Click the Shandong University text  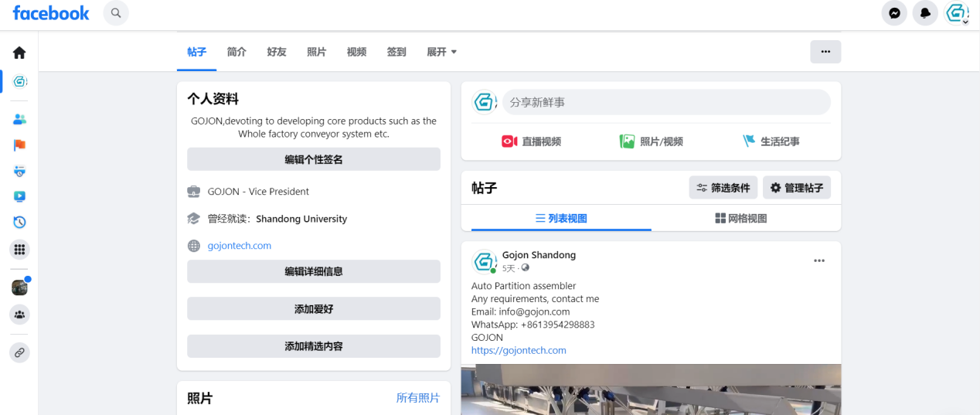301,219
